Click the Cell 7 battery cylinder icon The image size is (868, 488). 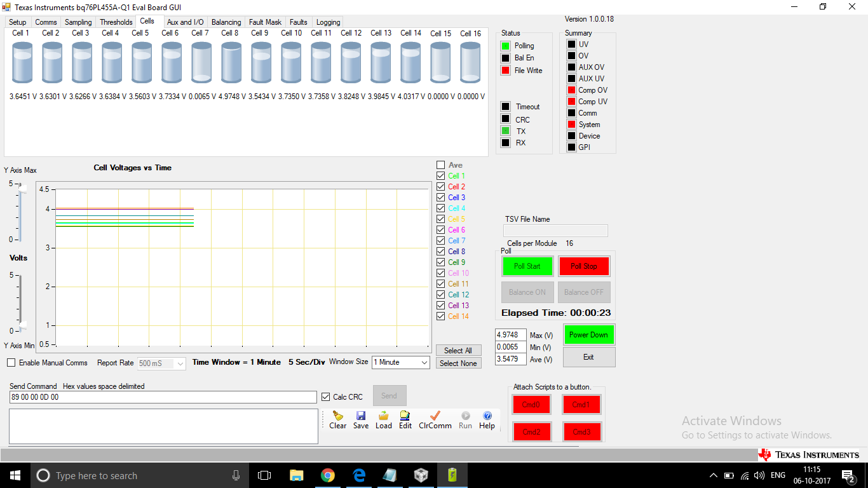201,63
